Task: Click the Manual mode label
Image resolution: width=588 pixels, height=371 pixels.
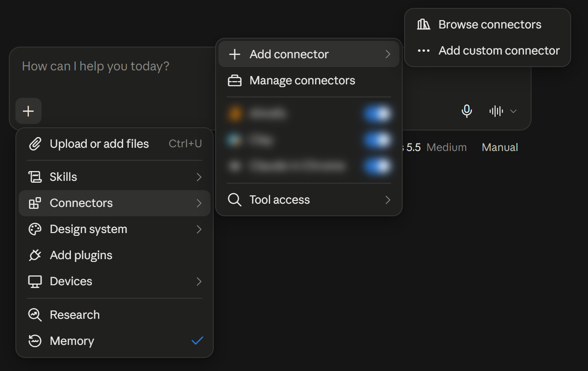Action: click(500, 148)
